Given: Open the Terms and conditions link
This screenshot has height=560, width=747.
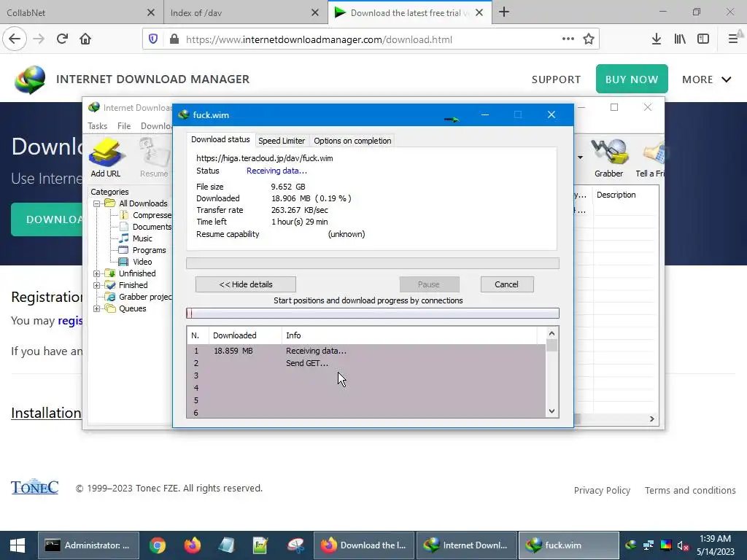Looking at the screenshot, I should (x=690, y=491).
